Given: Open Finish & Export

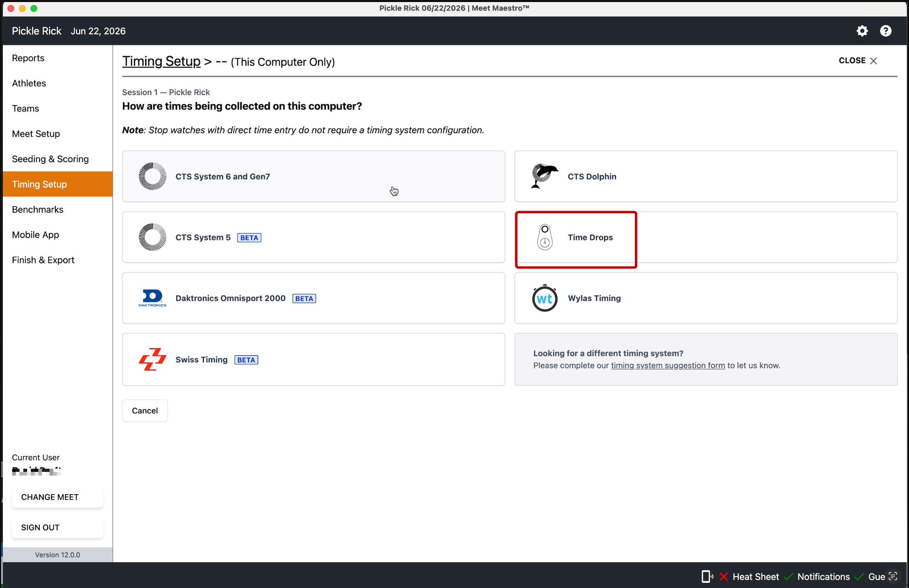Looking at the screenshot, I should (x=57, y=260).
